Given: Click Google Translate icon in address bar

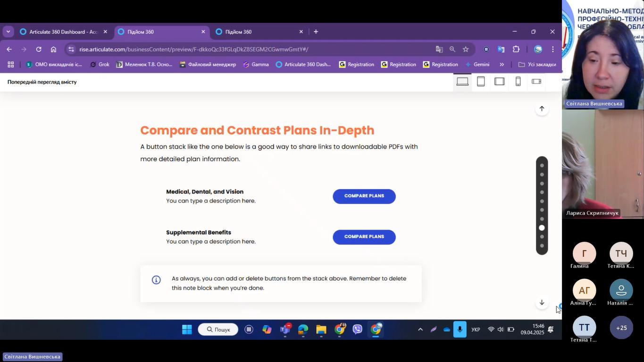Looking at the screenshot, I should tap(439, 49).
